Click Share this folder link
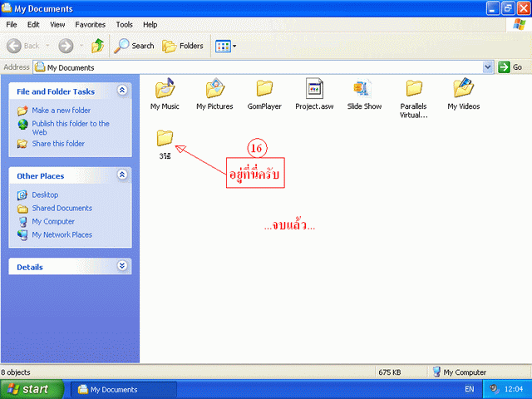 (x=58, y=144)
